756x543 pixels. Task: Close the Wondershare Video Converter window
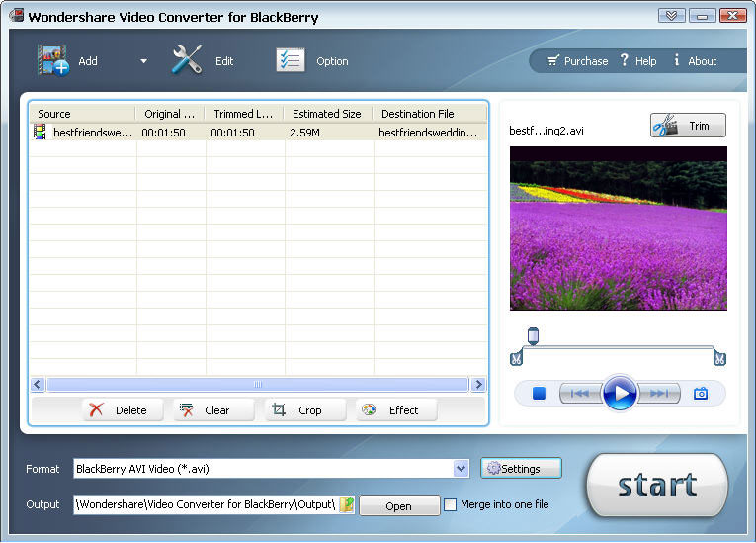coord(733,16)
